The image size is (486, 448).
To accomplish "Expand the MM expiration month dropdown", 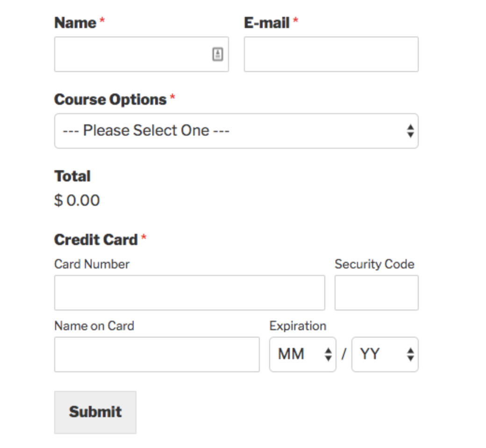I will (302, 354).
